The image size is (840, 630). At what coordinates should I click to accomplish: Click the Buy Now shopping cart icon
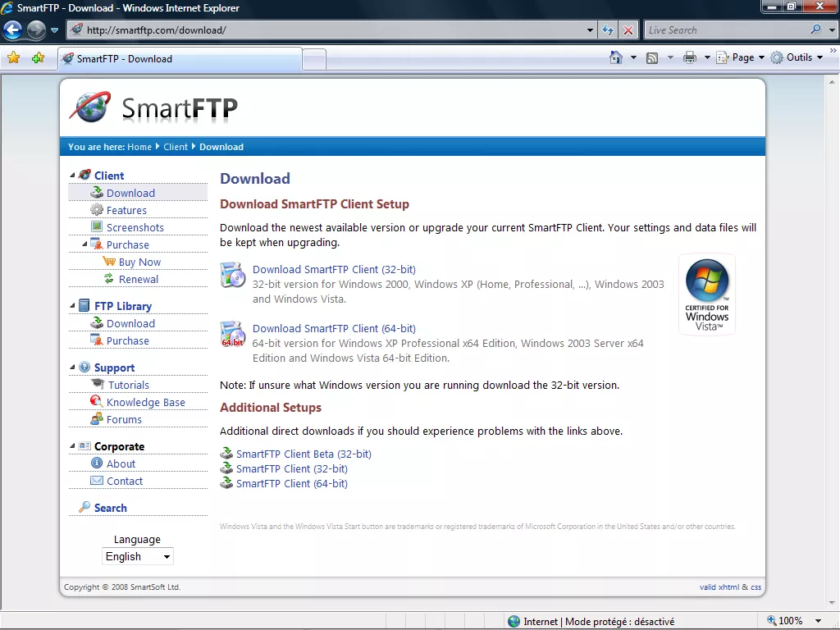click(x=109, y=262)
